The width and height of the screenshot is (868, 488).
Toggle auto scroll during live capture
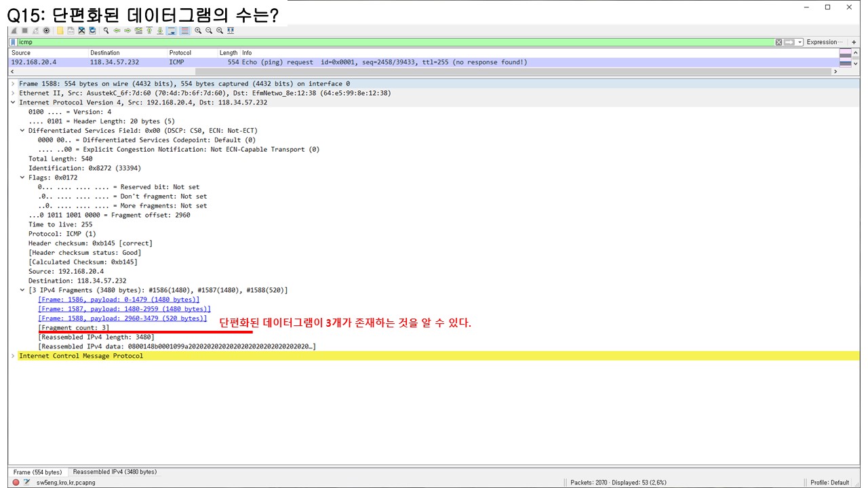click(x=172, y=30)
